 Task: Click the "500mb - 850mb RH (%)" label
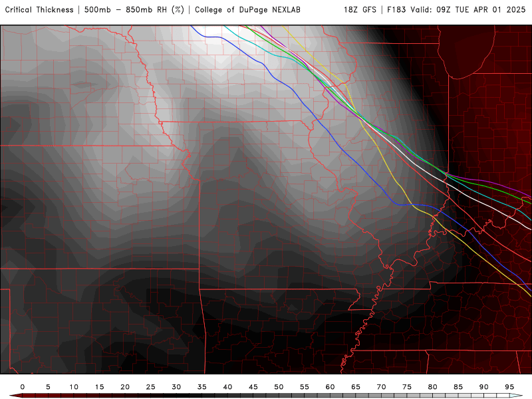click(x=134, y=10)
